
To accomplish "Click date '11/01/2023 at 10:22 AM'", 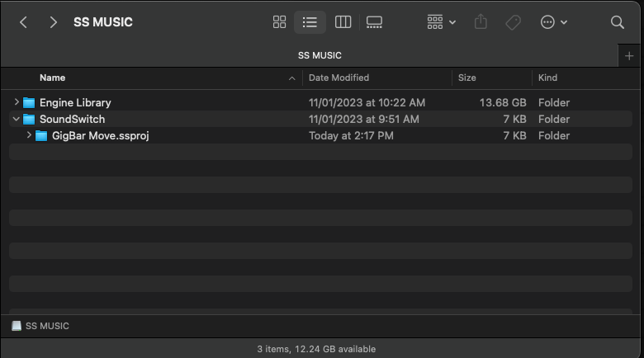I will [367, 102].
